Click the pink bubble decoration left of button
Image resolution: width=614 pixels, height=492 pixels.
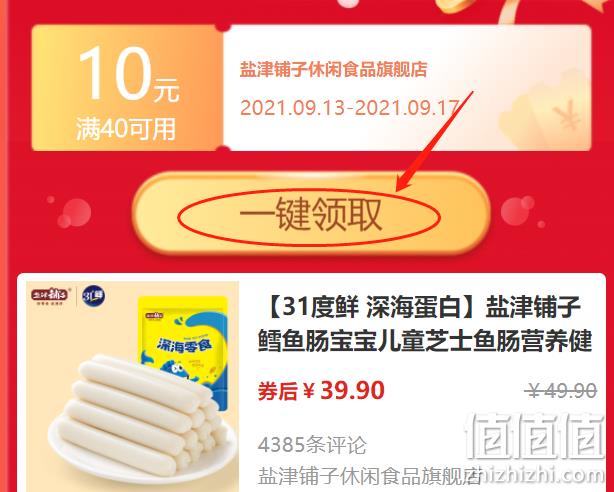tap(74, 213)
